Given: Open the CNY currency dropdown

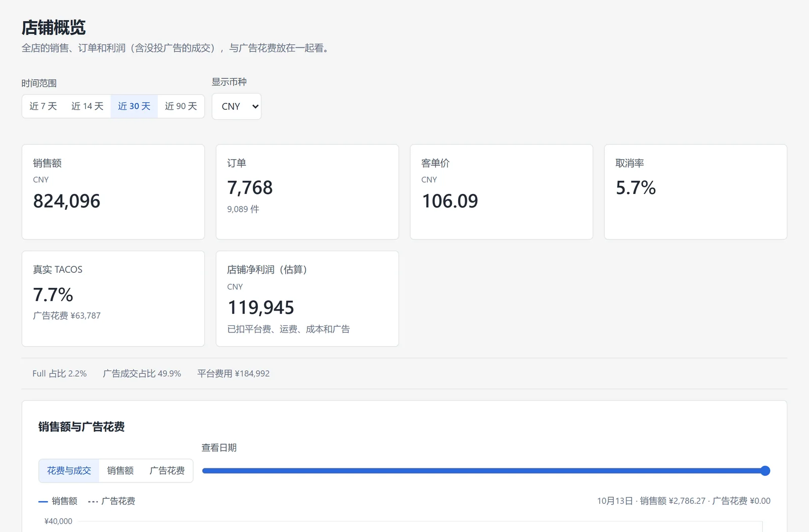Looking at the screenshot, I should 237,106.
